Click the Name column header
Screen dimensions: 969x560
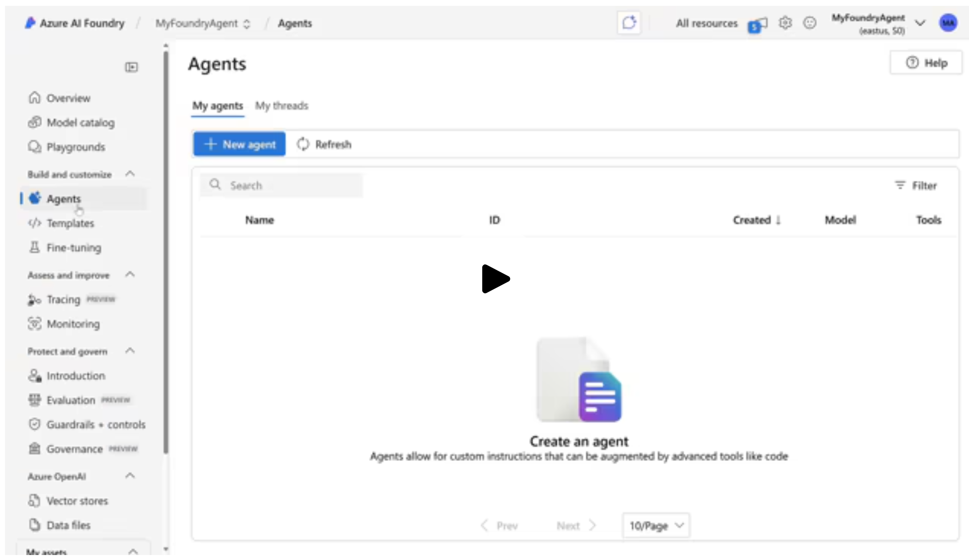tap(259, 220)
